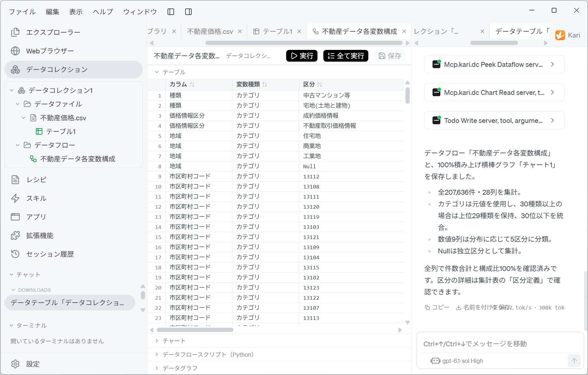Sort by the 変数種類 column sort icon
Image resolution: width=588 pixels, height=375 pixels.
[265, 84]
